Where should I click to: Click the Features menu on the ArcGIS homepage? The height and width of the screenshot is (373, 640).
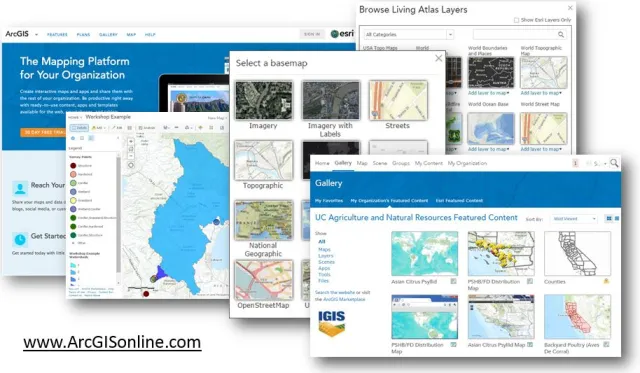coord(57,35)
